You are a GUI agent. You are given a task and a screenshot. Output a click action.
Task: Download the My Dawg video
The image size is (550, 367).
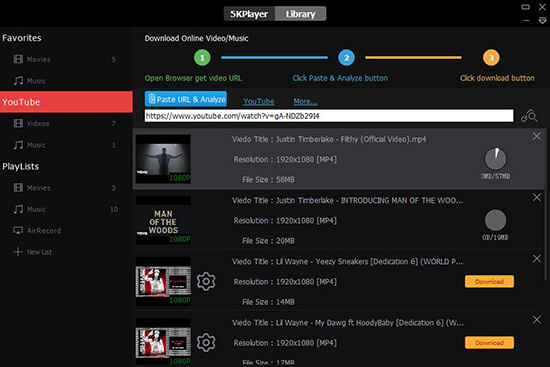(x=489, y=342)
